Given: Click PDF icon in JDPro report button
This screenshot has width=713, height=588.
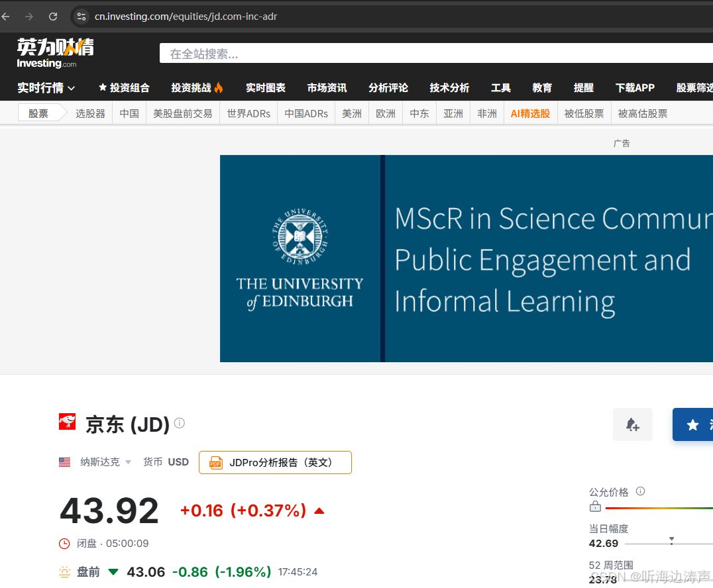Looking at the screenshot, I should point(215,463).
